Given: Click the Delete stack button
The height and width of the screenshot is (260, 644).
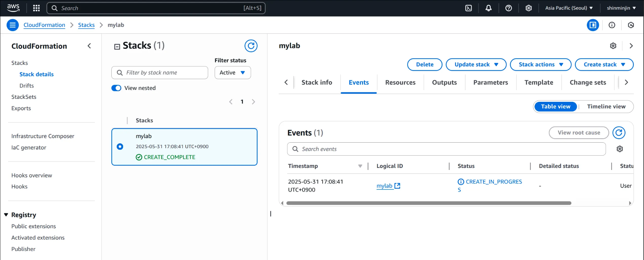Looking at the screenshot, I should coord(425,65).
